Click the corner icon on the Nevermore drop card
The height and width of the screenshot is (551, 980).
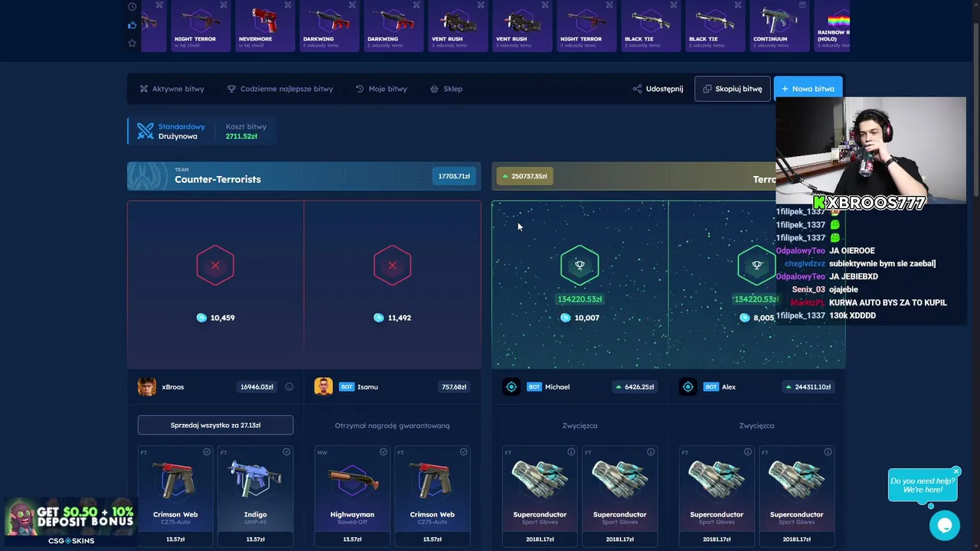click(x=288, y=5)
